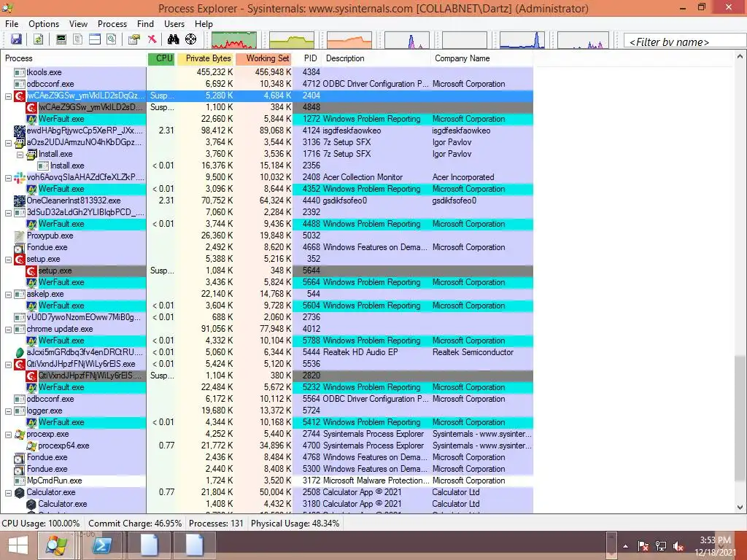Image resolution: width=747 pixels, height=560 pixels.
Task: Open the orange physical memory graph
Action: tap(349, 40)
